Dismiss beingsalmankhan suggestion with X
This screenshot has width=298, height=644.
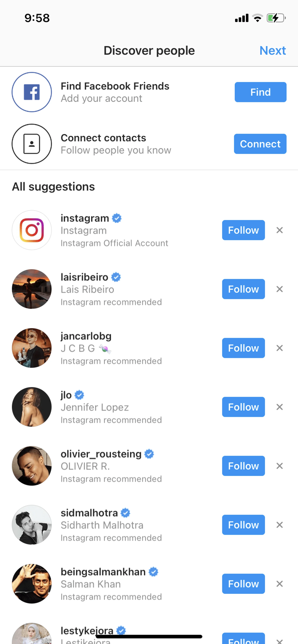point(280,584)
